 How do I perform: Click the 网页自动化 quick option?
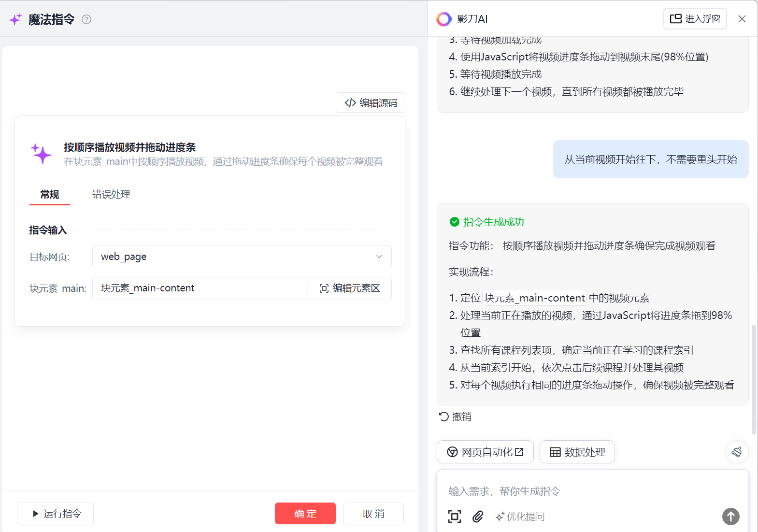tap(485, 452)
